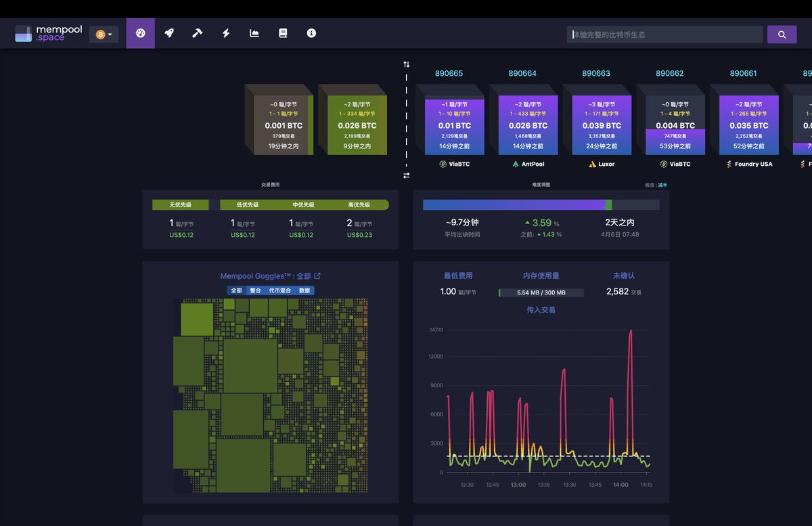
Task: Open the Lightning bolt icon
Action: pyautogui.click(x=226, y=33)
